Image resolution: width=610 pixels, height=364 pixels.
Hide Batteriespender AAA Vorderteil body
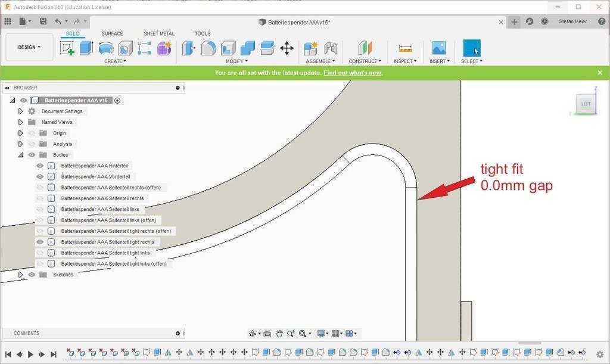40,176
